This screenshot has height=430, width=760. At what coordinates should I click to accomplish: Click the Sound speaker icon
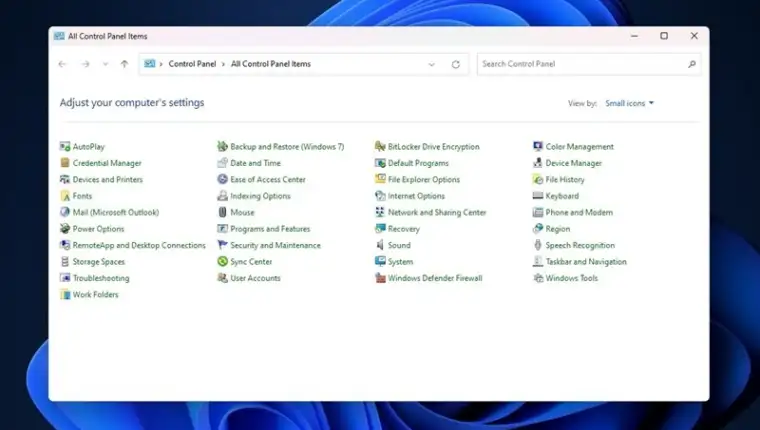[x=380, y=245]
